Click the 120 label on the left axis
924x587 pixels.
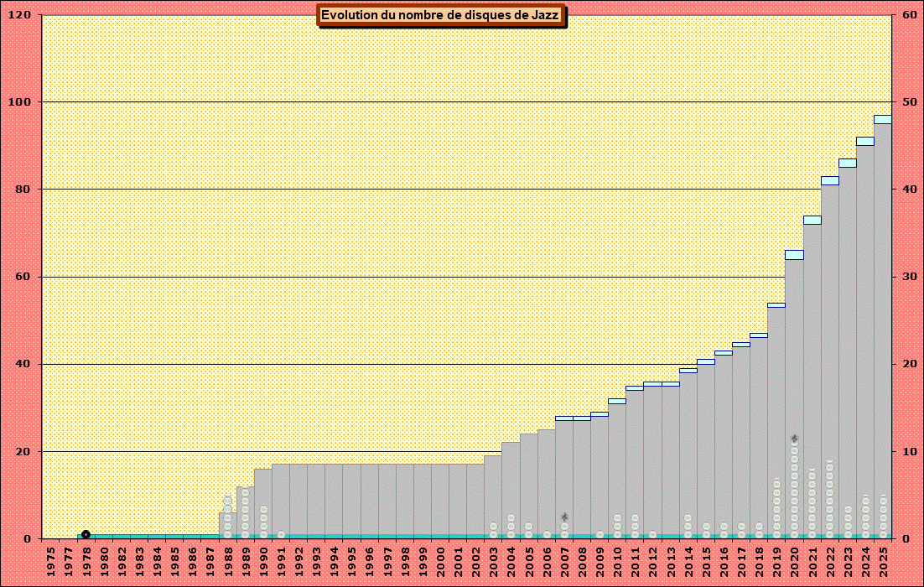(20, 15)
